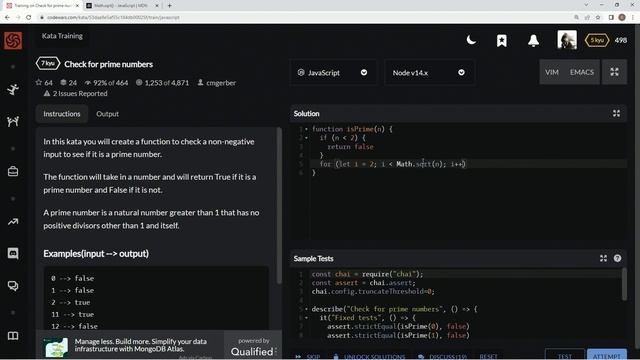Open the MongoDB Atlas advertisement

pyautogui.click(x=130, y=345)
